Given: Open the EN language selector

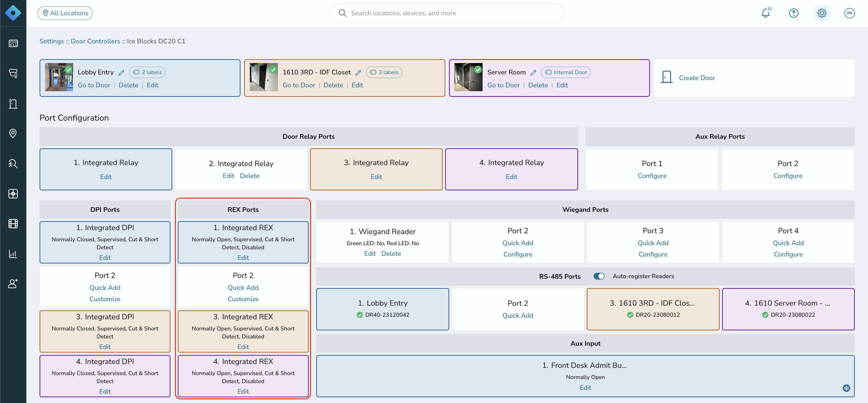Looking at the screenshot, I should (x=849, y=13).
